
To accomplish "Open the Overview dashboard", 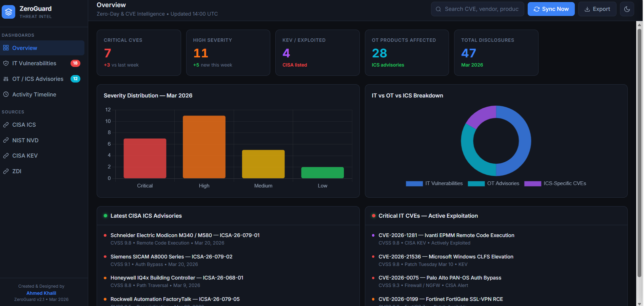I will pyautogui.click(x=42, y=48).
